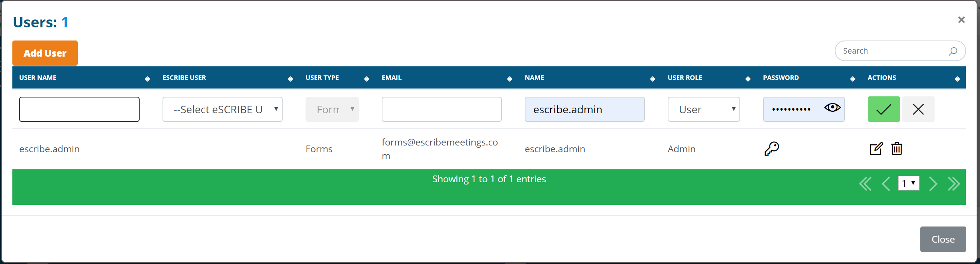
Task: Open the page number dropdown
Action: [908, 183]
